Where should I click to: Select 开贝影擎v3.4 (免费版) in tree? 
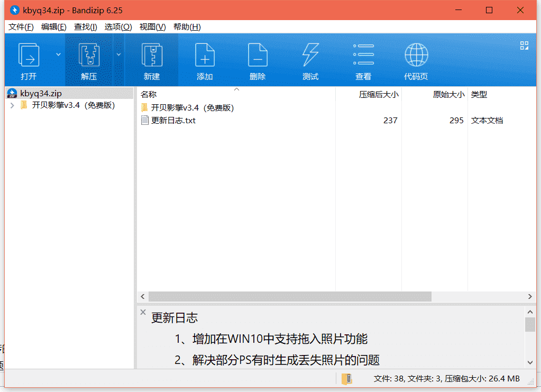coord(73,105)
